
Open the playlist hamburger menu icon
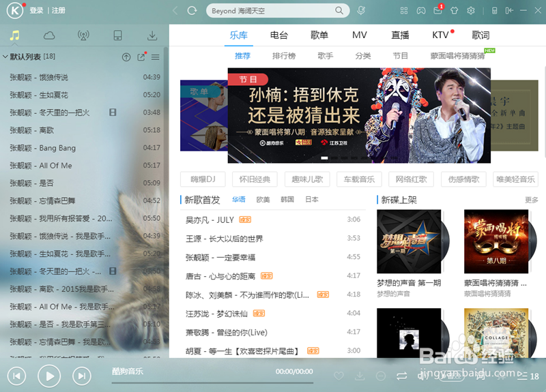[156, 57]
